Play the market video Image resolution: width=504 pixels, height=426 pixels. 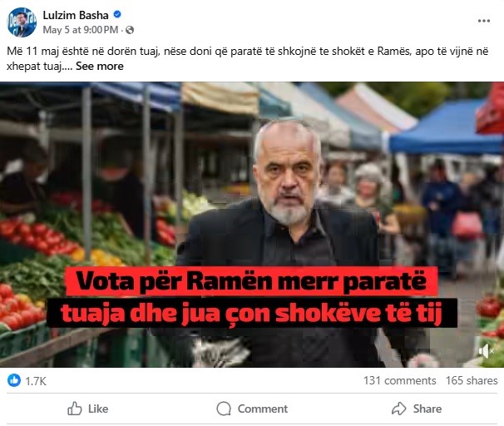(x=252, y=225)
